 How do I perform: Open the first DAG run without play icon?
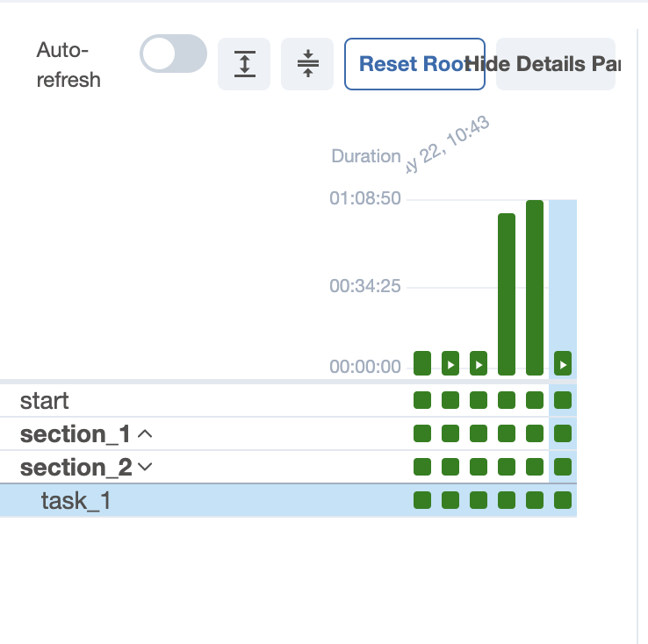pos(422,362)
